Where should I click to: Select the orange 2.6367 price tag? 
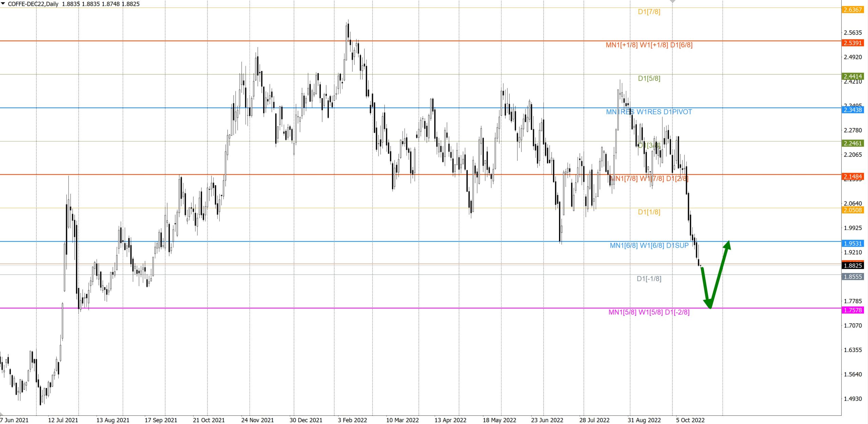[853, 9]
